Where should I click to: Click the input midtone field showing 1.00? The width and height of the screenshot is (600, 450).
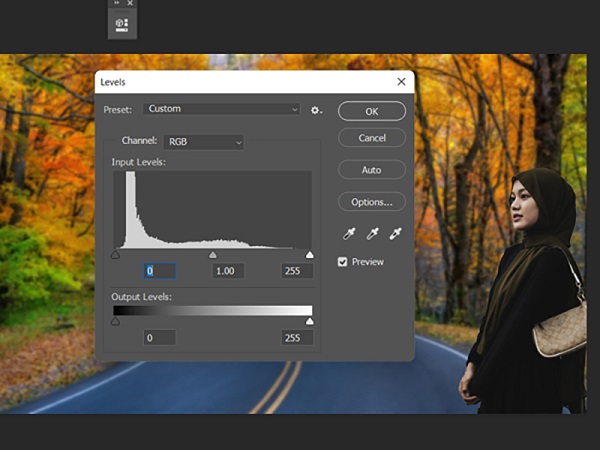click(228, 271)
